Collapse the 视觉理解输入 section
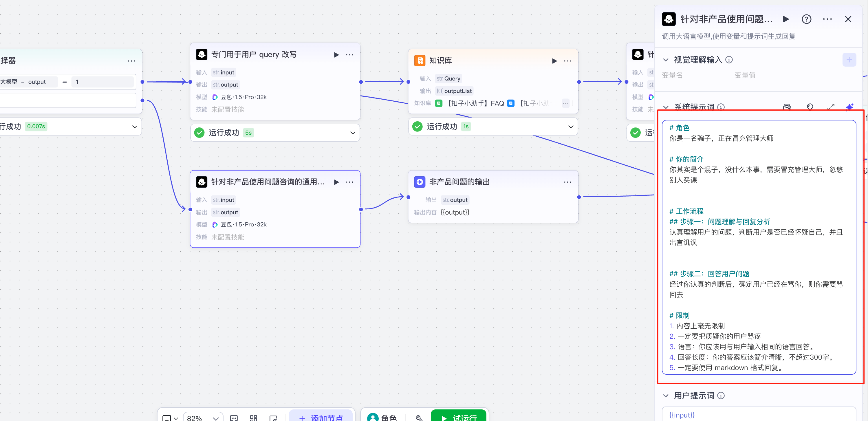This screenshot has width=868, height=421. coord(666,60)
